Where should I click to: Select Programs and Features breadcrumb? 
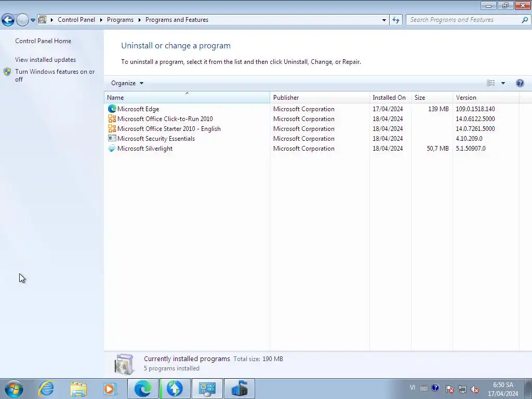click(x=177, y=20)
